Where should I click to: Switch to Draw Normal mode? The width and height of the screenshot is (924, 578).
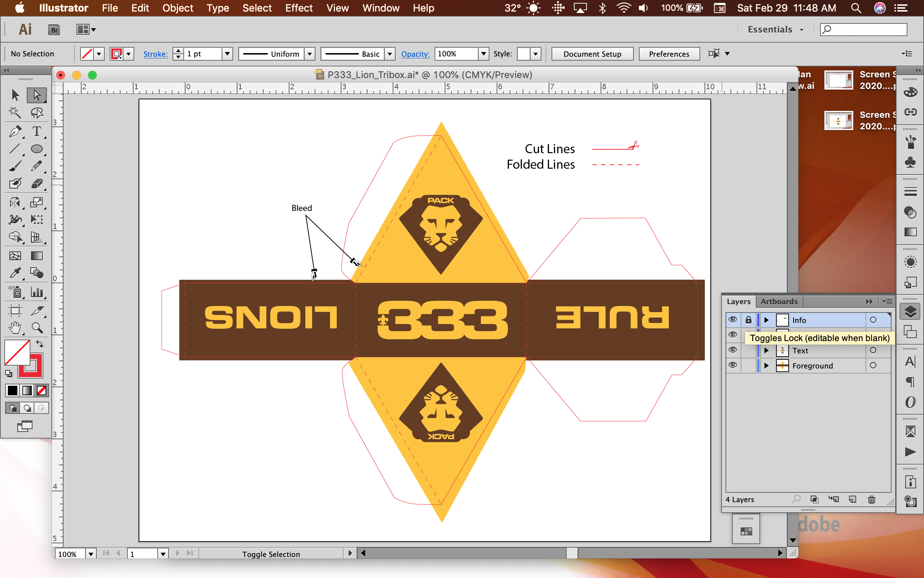pyautogui.click(x=12, y=408)
